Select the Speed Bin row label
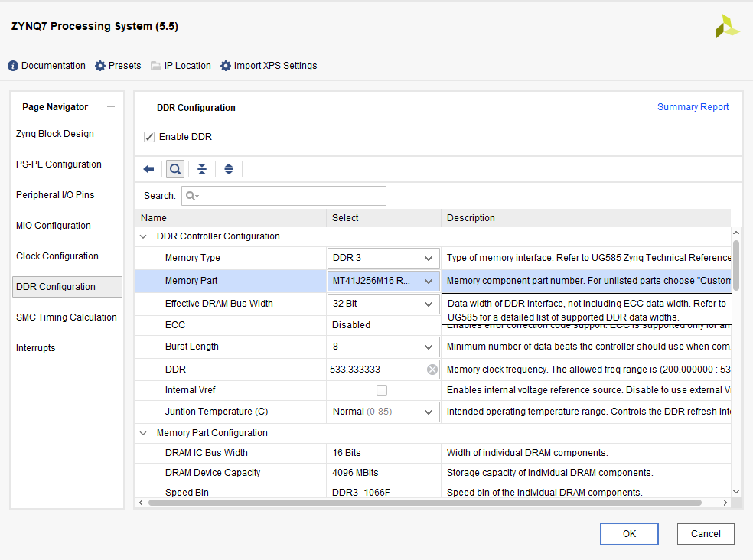Image resolution: width=753 pixels, height=560 pixels. (187, 492)
